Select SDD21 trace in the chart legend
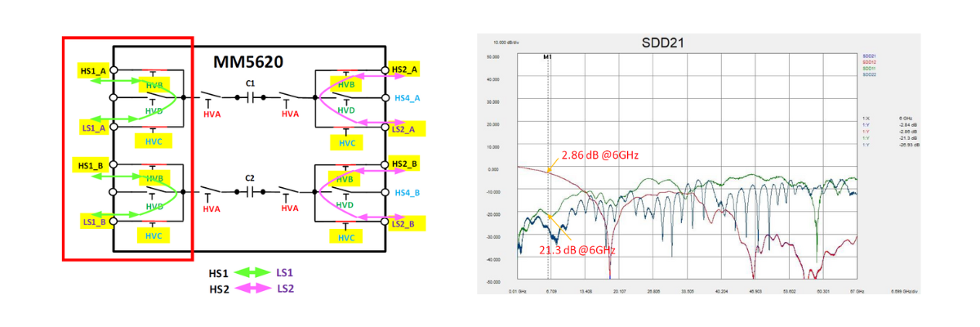Image resolution: width=980 pixels, height=327 pixels. tap(870, 56)
